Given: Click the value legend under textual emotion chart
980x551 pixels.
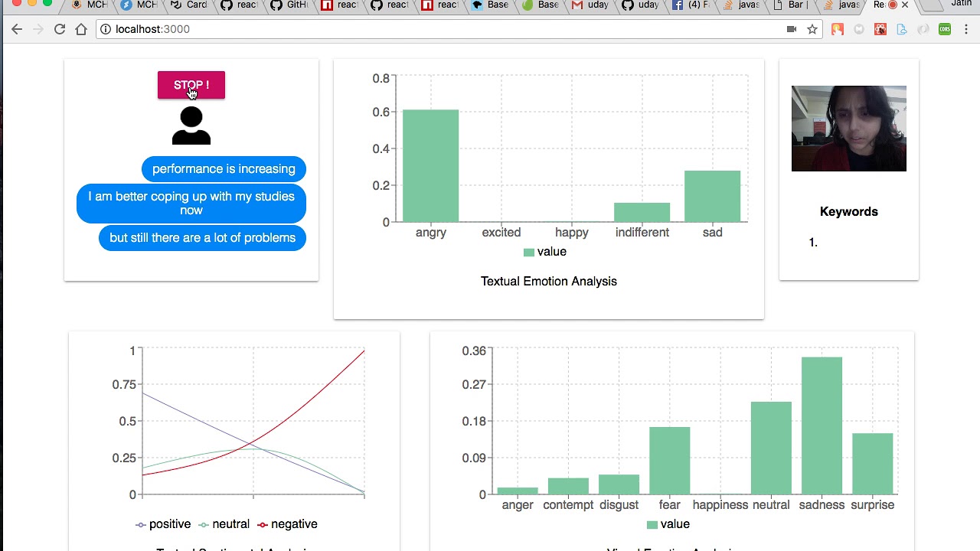Looking at the screenshot, I should point(545,252).
